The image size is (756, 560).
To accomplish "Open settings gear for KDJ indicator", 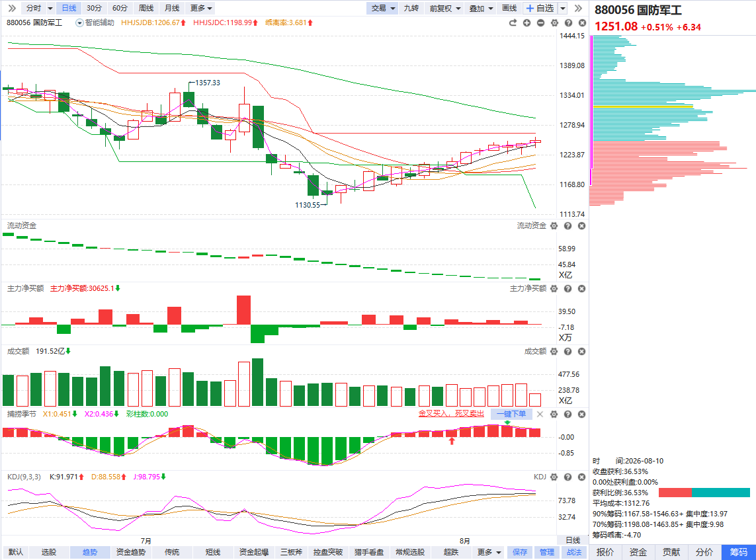I will [x=554, y=477].
